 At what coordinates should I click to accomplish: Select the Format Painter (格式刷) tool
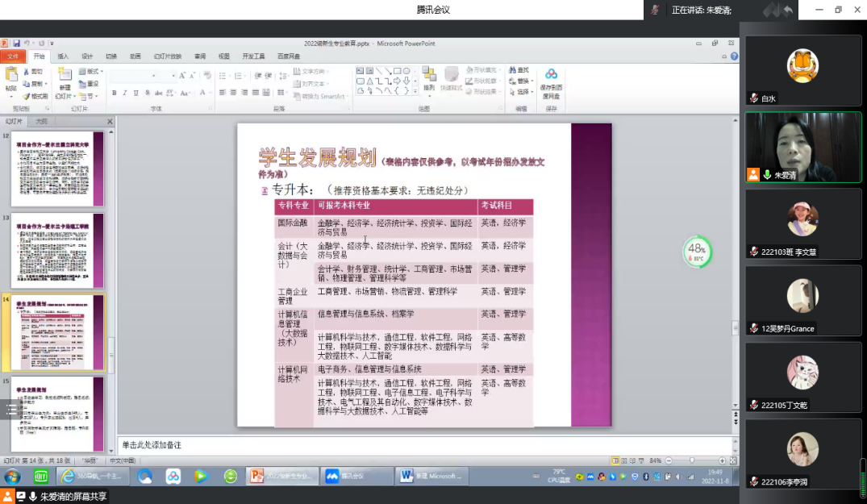coord(35,96)
